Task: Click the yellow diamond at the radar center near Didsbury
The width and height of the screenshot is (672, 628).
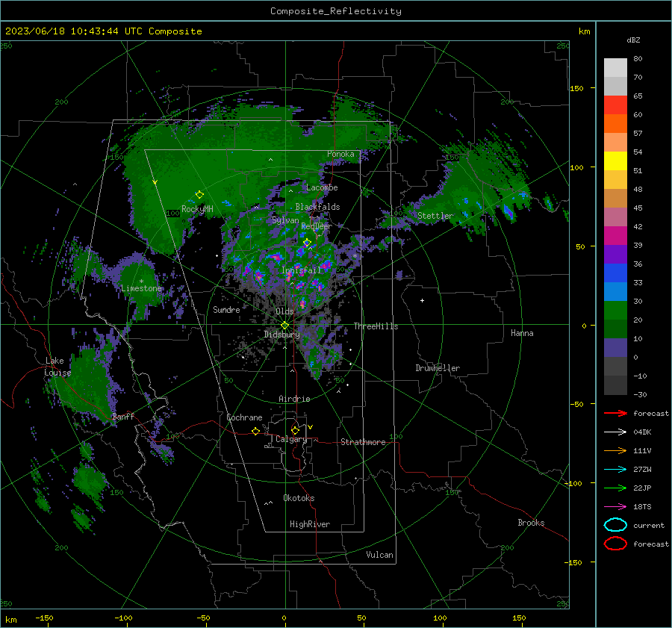Action: [x=284, y=326]
